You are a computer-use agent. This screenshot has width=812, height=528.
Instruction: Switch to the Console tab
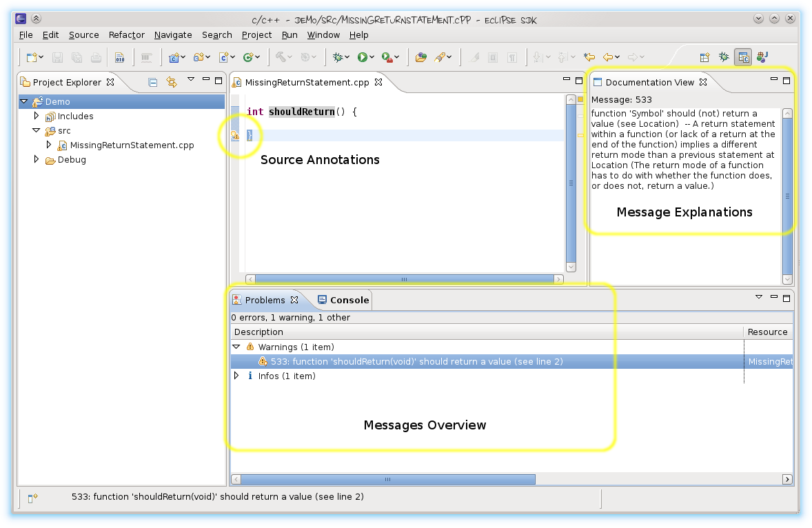343,300
